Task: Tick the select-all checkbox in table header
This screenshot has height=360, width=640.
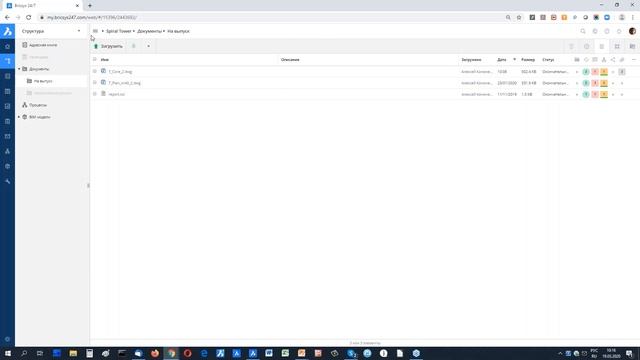Action: [95, 60]
